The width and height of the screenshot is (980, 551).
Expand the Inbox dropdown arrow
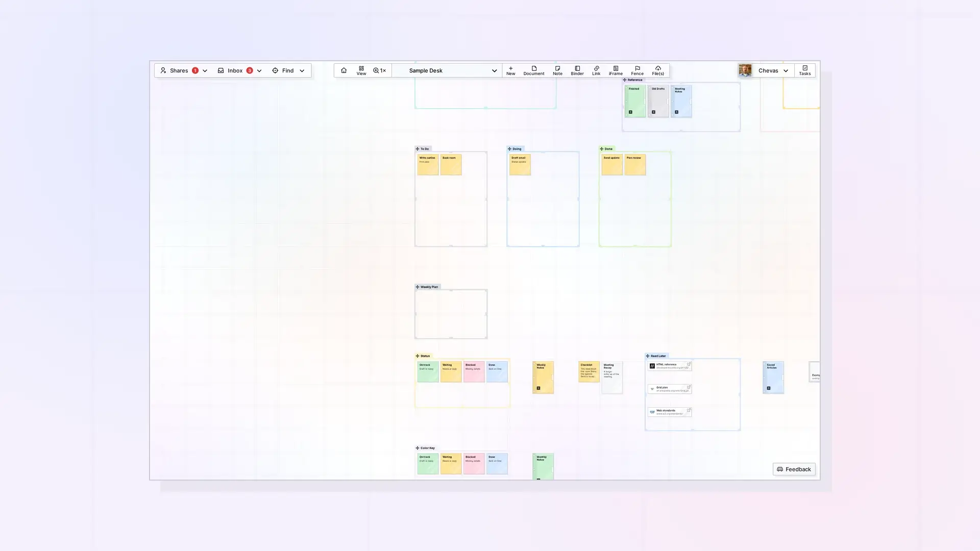point(259,71)
